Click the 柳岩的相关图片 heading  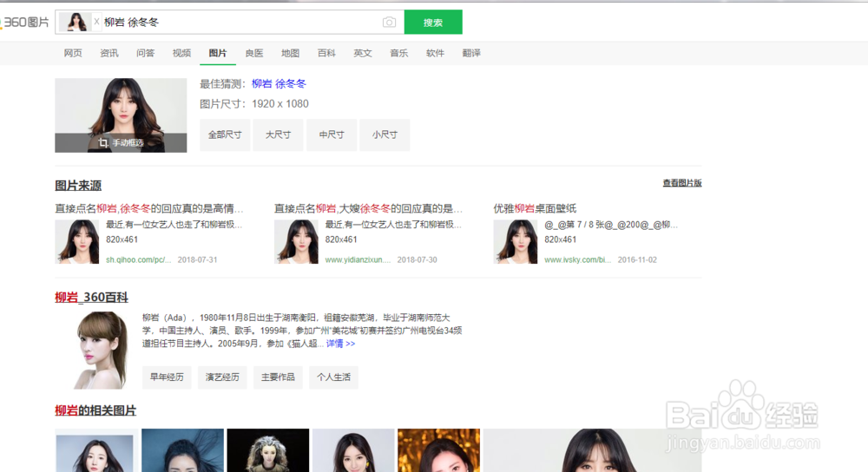[x=95, y=410]
